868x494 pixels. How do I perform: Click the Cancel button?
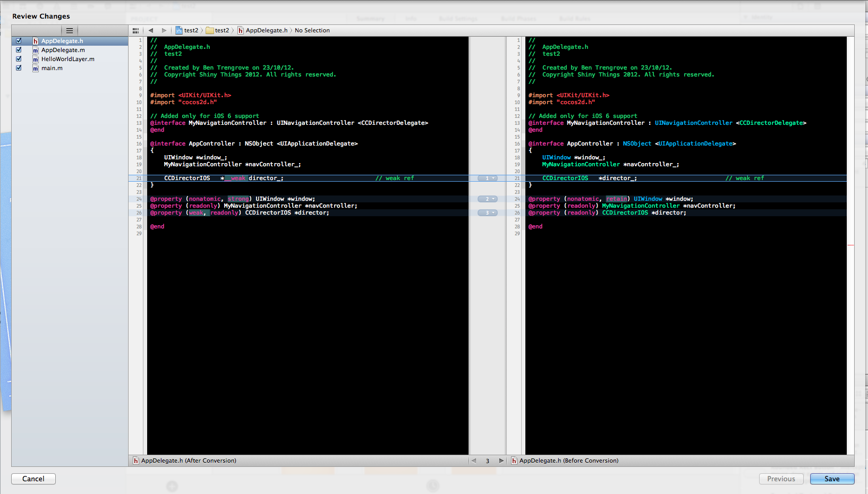(x=33, y=479)
